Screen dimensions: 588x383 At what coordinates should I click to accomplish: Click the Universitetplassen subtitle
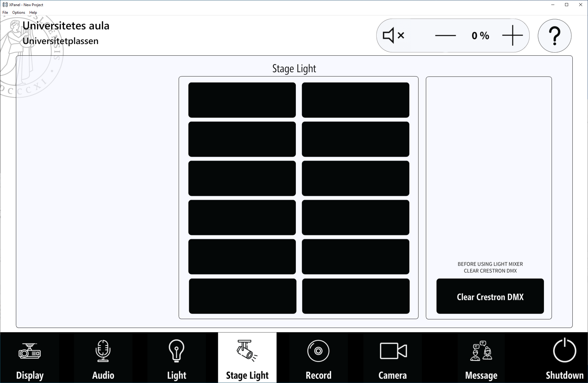pyautogui.click(x=61, y=41)
